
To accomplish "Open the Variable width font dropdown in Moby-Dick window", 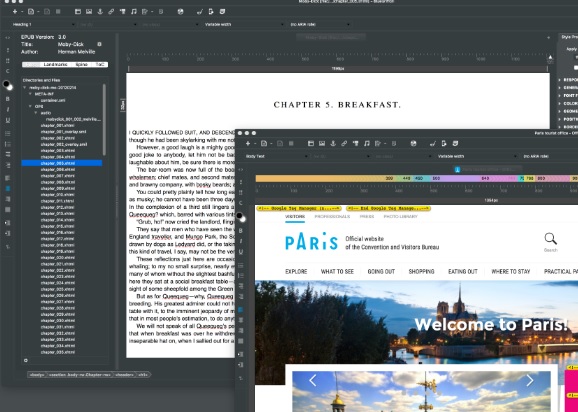I will (x=243, y=24).
